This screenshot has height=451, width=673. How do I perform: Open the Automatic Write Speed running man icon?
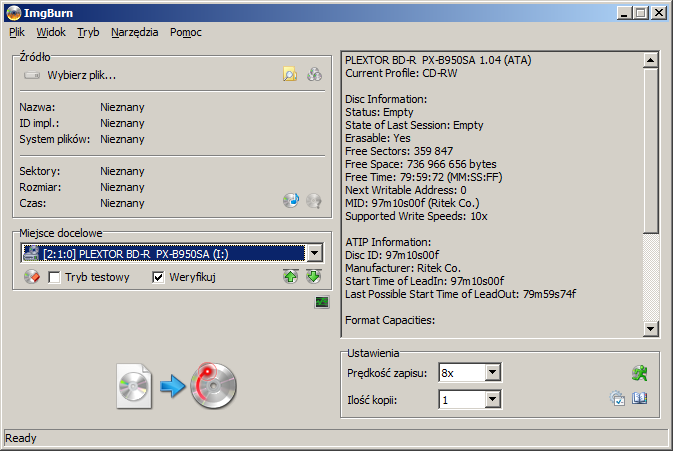click(640, 373)
